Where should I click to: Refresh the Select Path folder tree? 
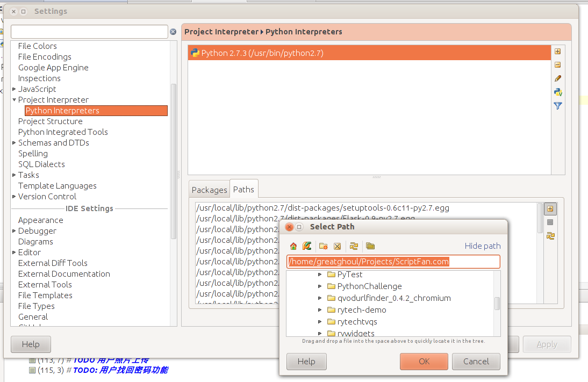click(354, 246)
